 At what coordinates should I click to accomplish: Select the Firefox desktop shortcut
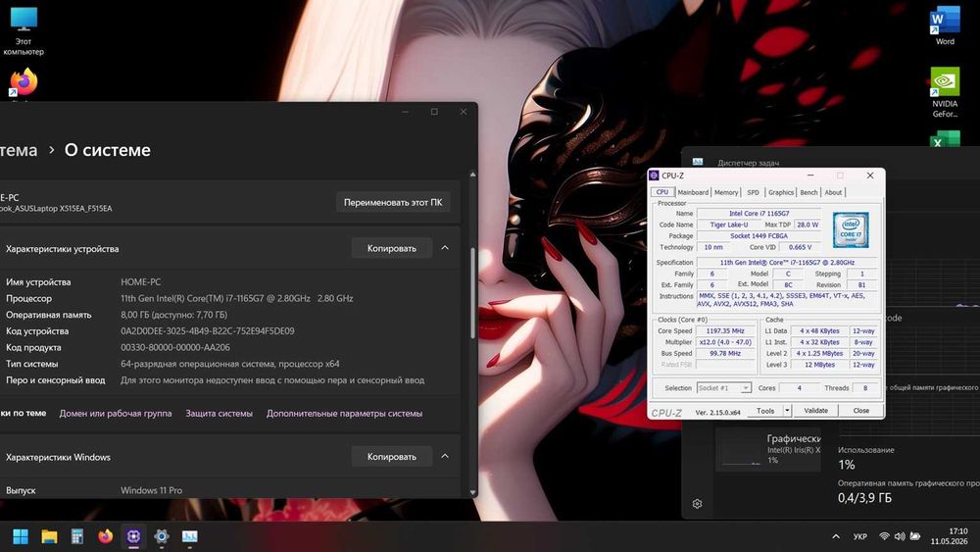coord(24,84)
